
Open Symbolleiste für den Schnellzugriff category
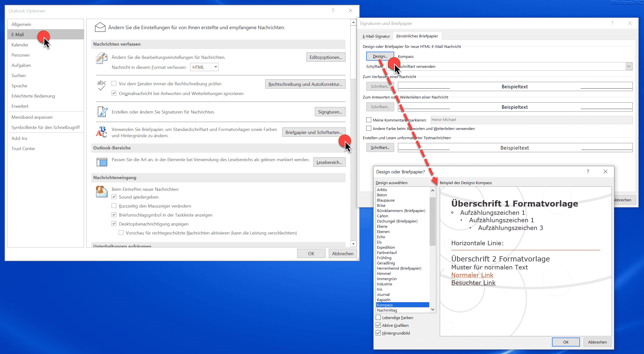coord(46,127)
